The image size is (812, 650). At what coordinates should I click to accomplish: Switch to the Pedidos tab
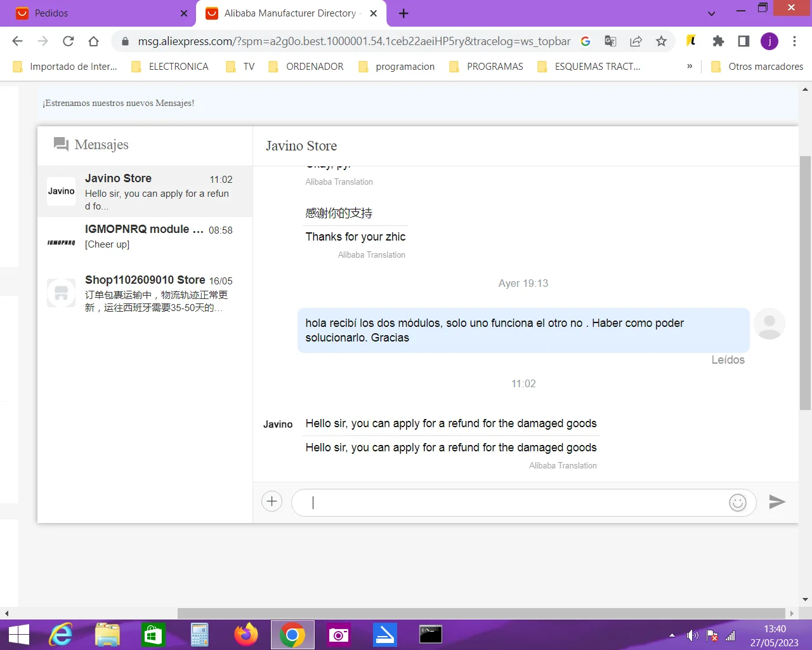[x=98, y=13]
